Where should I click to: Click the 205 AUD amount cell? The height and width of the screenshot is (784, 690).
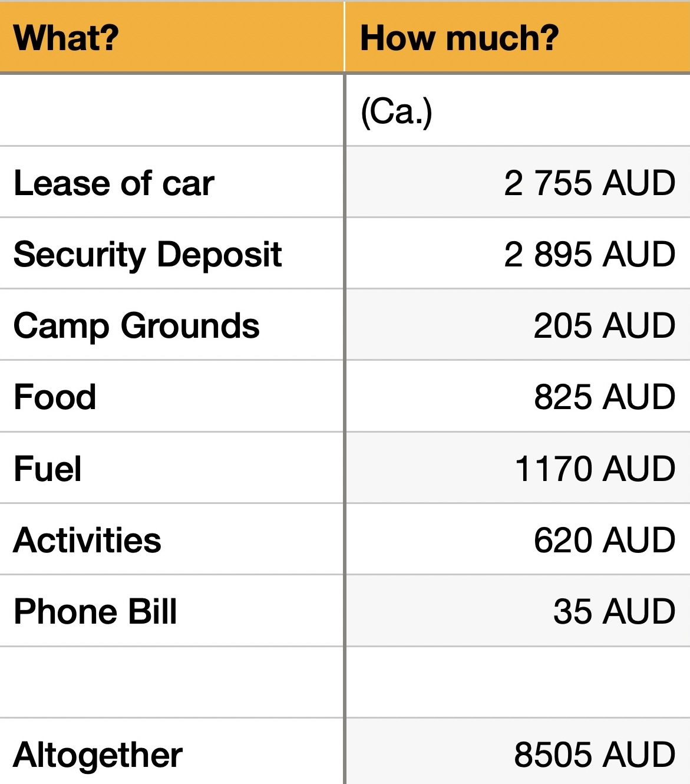(x=604, y=325)
